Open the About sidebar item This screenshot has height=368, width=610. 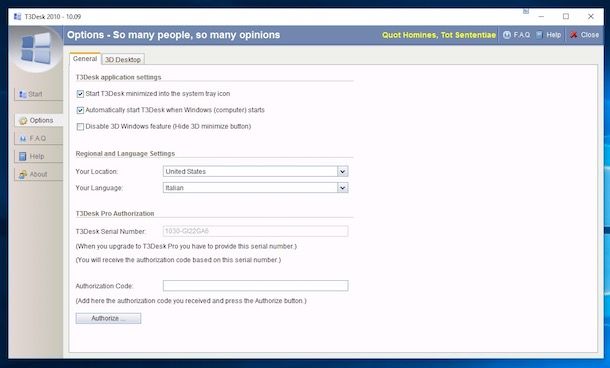pyautogui.click(x=38, y=174)
